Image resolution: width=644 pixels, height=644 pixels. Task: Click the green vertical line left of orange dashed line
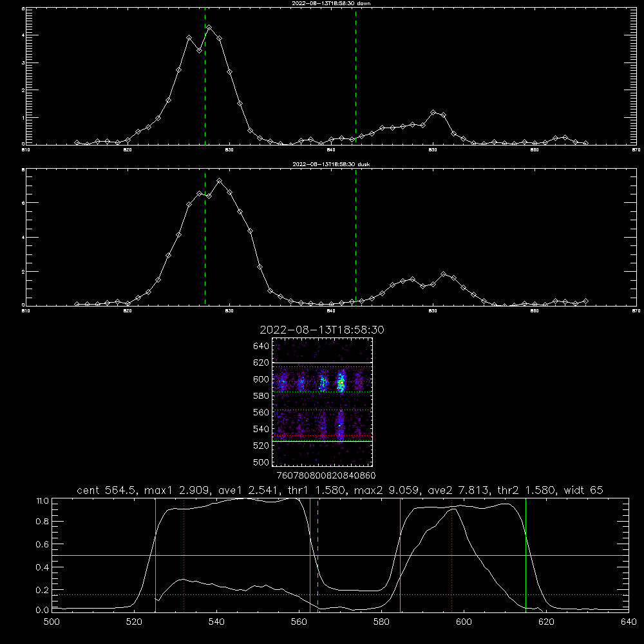click(310, 554)
